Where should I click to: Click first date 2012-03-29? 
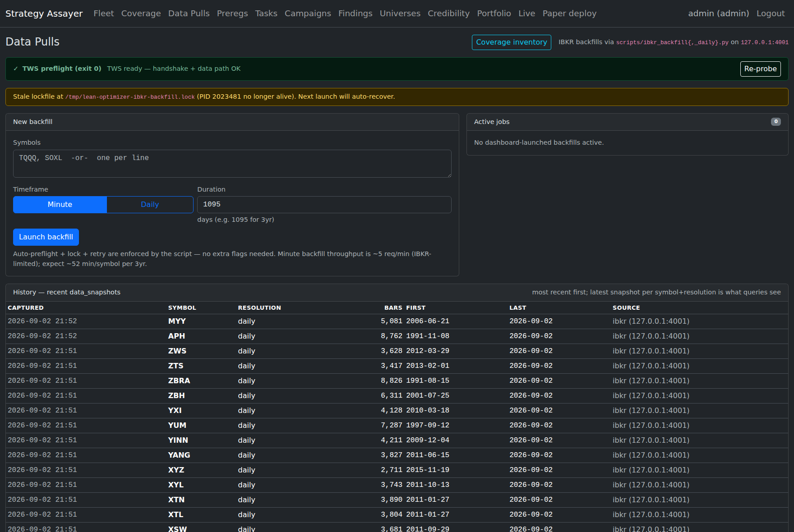point(428,351)
